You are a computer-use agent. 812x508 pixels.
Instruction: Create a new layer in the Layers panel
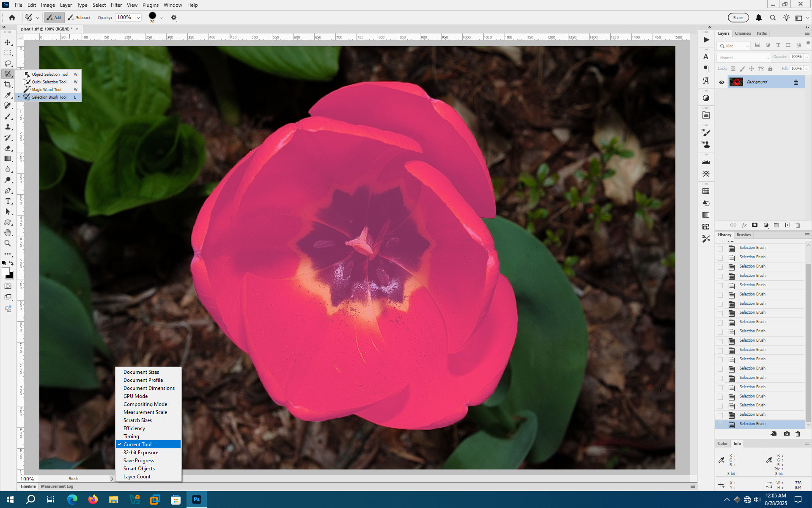click(788, 225)
